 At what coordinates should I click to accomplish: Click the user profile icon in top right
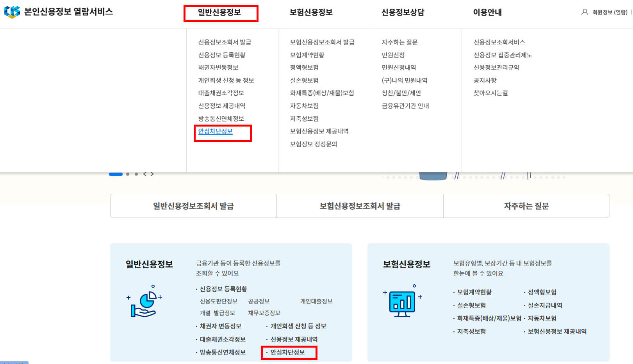(x=584, y=12)
